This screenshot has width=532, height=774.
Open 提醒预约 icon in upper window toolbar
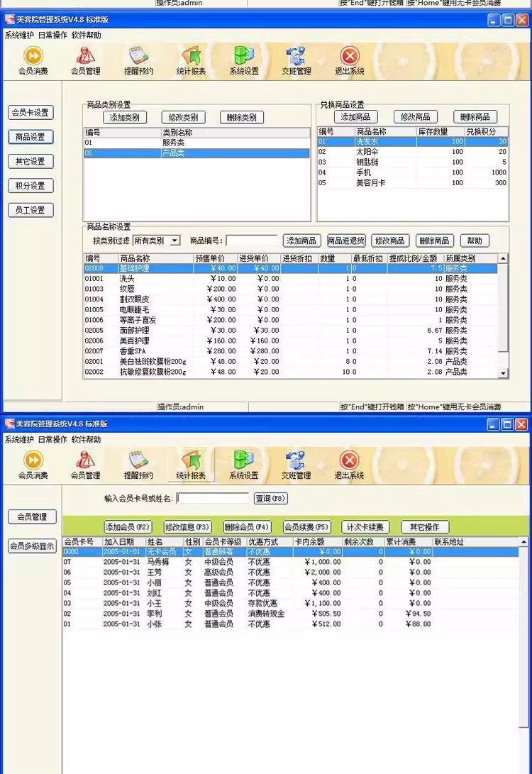click(x=139, y=60)
